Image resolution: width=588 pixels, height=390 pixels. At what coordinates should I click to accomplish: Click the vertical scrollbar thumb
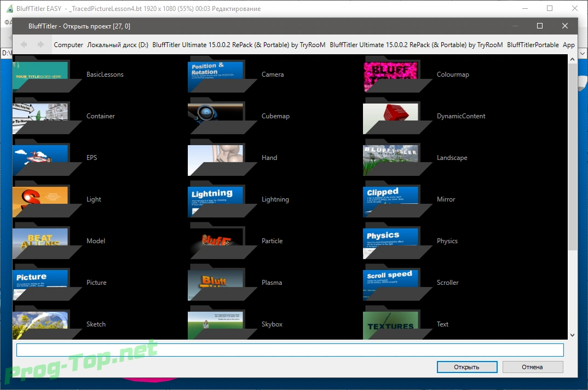(x=572, y=157)
